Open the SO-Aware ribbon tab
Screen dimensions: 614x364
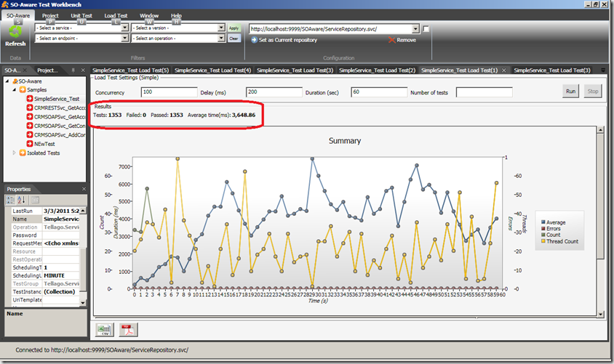click(18, 16)
